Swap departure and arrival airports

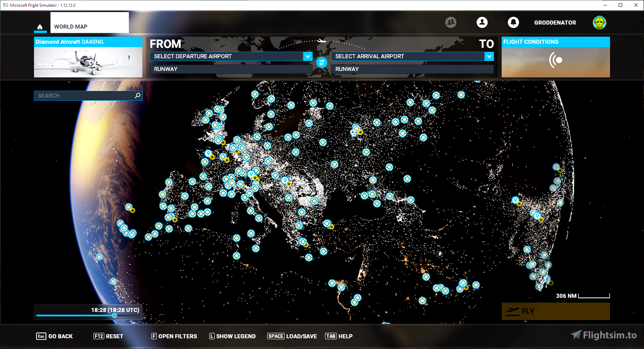click(322, 62)
